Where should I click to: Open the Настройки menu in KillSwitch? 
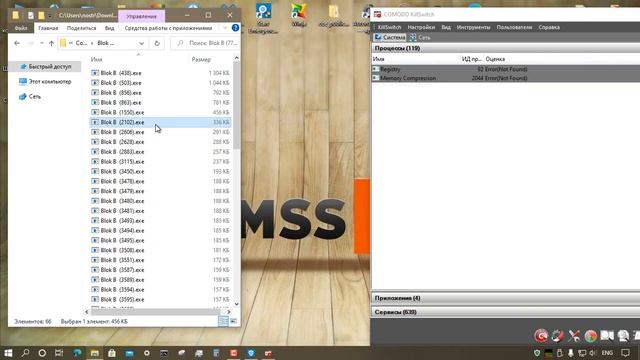click(x=421, y=27)
